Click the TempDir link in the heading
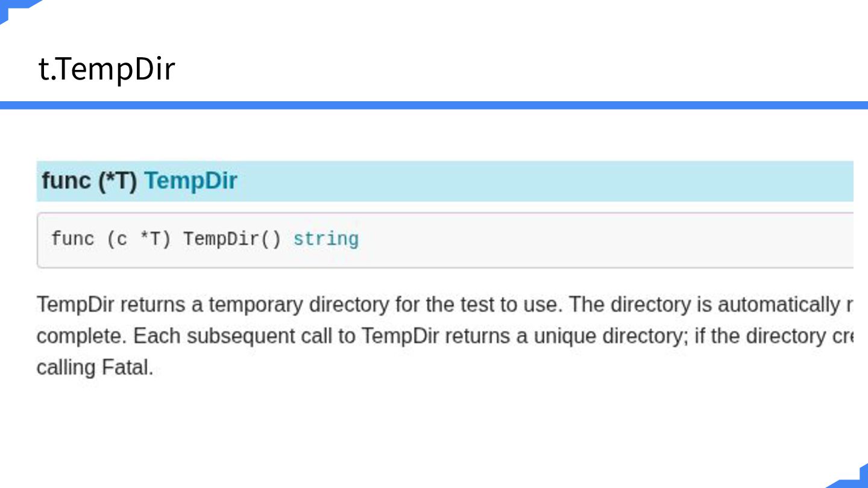 pyautogui.click(x=190, y=181)
